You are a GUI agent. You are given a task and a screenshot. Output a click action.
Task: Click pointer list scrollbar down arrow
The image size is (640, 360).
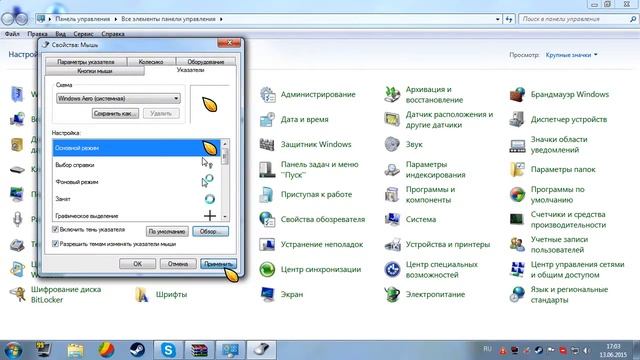click(x=225, y=217)
